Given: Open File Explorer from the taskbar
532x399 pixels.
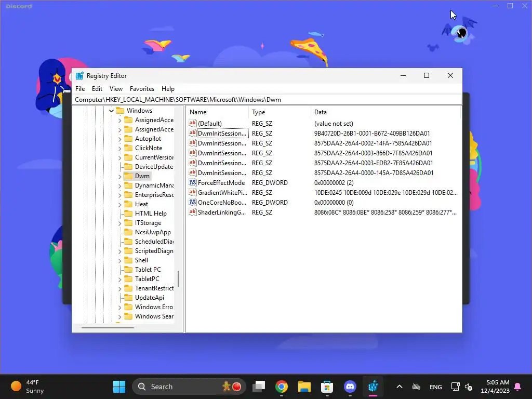Looking at the screenshot, I should 304,387.
